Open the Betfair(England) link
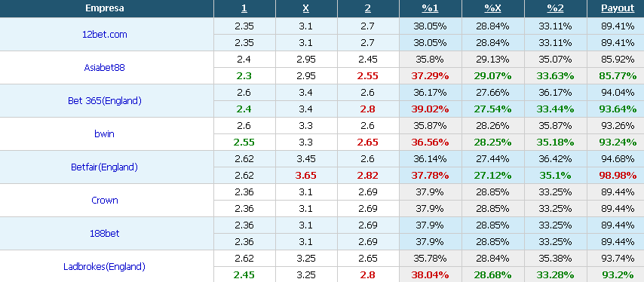Screen dimensions: 644x282 (104, 167)
